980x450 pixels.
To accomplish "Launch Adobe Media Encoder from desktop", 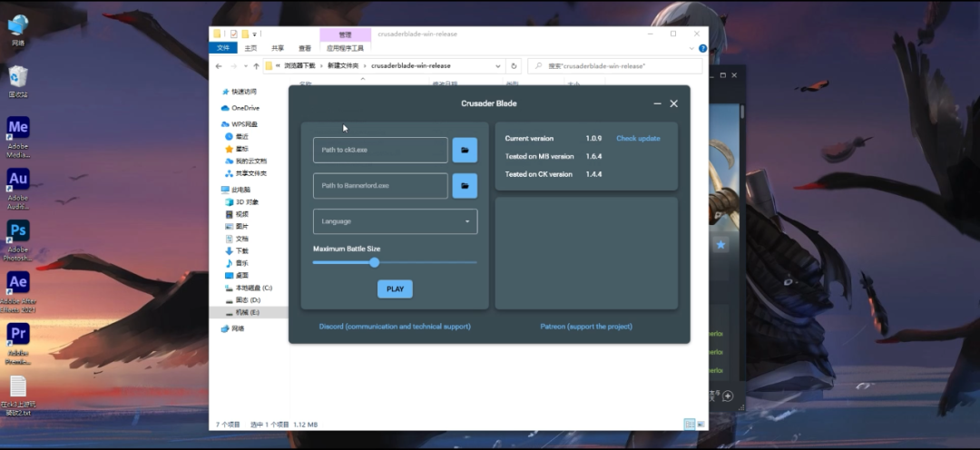I will click(18, 138).
